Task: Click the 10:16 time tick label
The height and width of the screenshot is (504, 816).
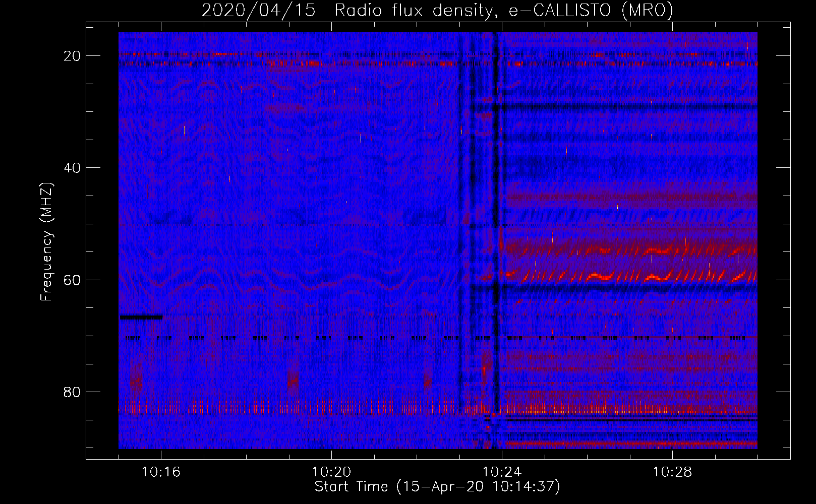Action: [x=161, y=472]
